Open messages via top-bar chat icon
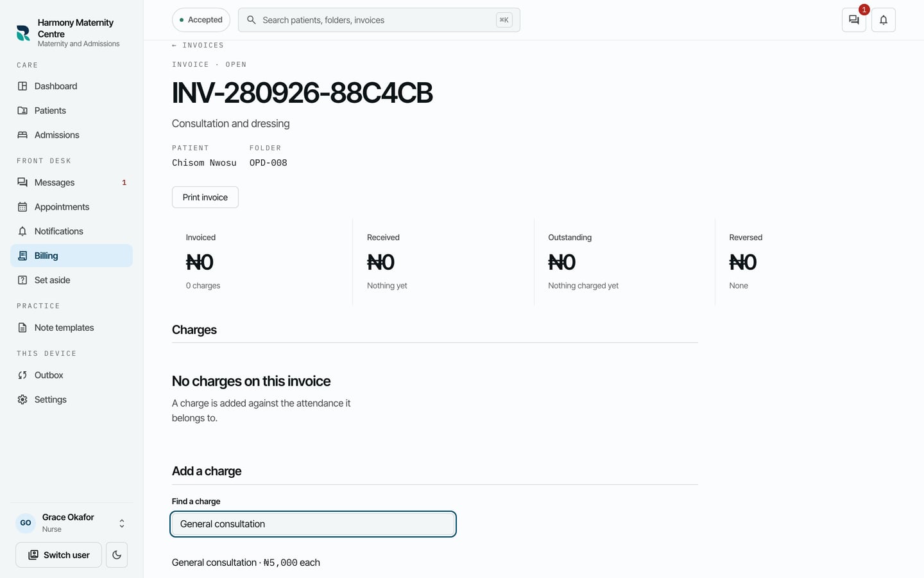The image size is (924, 578). click(x=854, y=20)
